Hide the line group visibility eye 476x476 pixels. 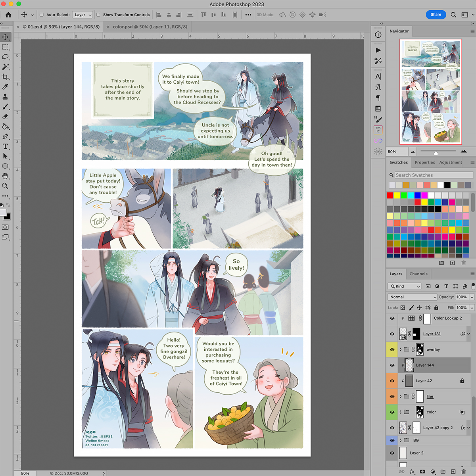click(392, 396)
